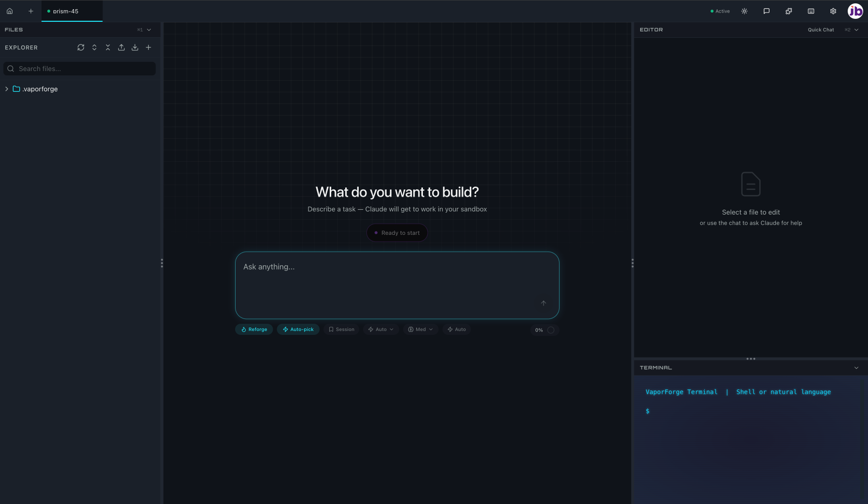Image resolution: width=868 pixels, height=504 pixels.
Task: Click the extensions puzzle-piece icon
Action: click(x=789, y=11)
